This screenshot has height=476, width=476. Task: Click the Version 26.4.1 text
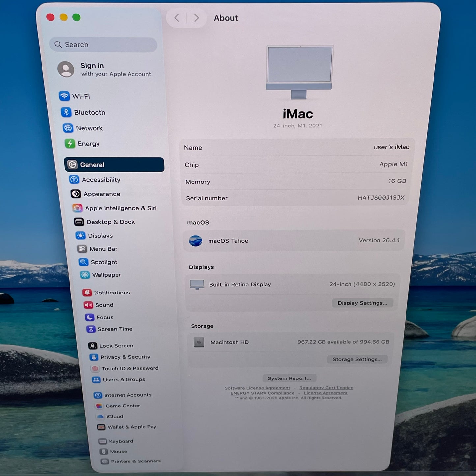coord(379,240)
